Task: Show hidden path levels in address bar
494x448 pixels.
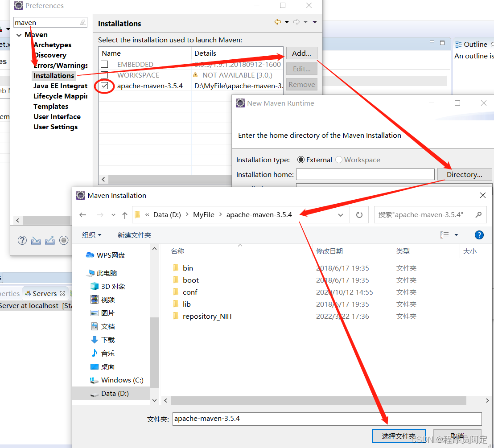Action: [x=147, y=214]
